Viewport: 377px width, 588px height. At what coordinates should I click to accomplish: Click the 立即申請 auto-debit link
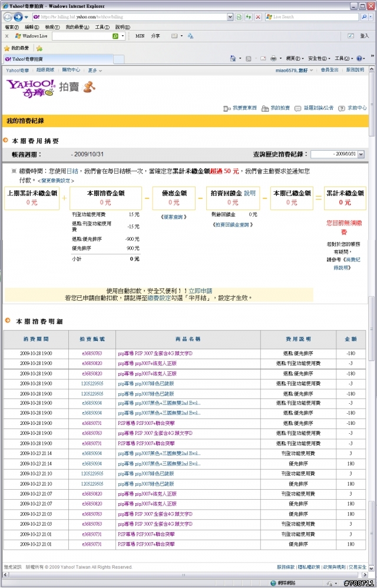[x=200, y=291]
